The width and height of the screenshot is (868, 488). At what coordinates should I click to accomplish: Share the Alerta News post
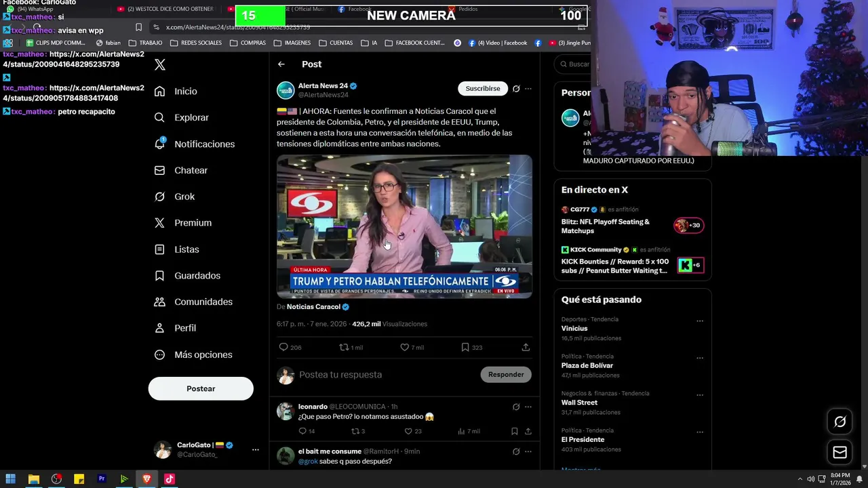click(526, 347)
